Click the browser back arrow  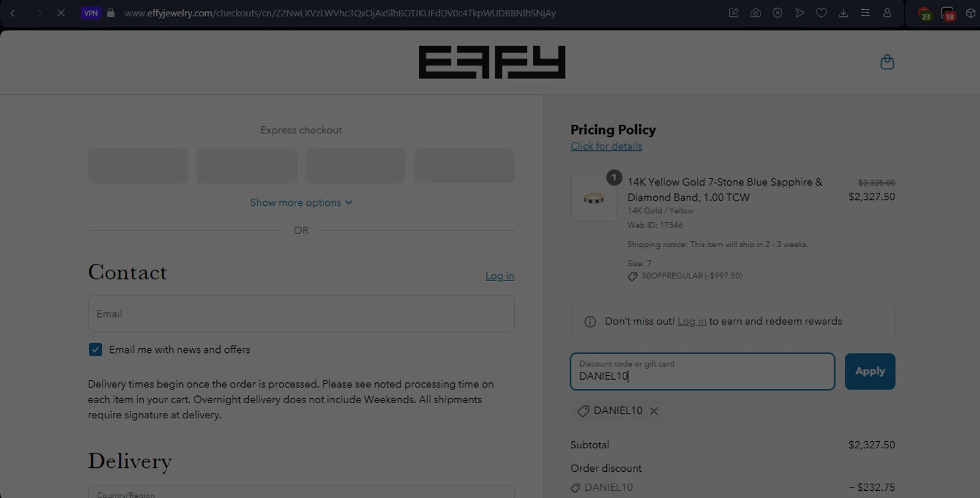tap(13, 13)
